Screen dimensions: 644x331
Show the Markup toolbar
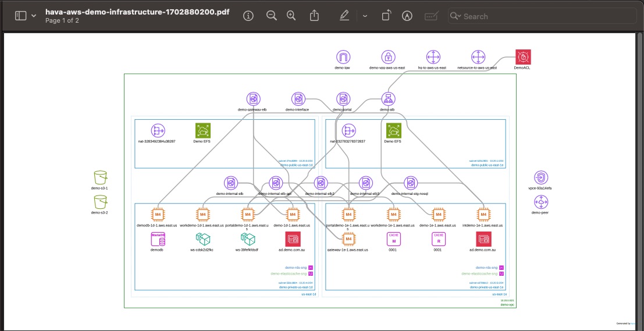point(407,16)
